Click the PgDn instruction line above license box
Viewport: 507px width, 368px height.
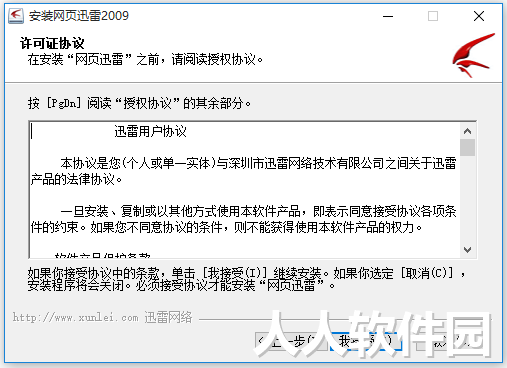139,103
